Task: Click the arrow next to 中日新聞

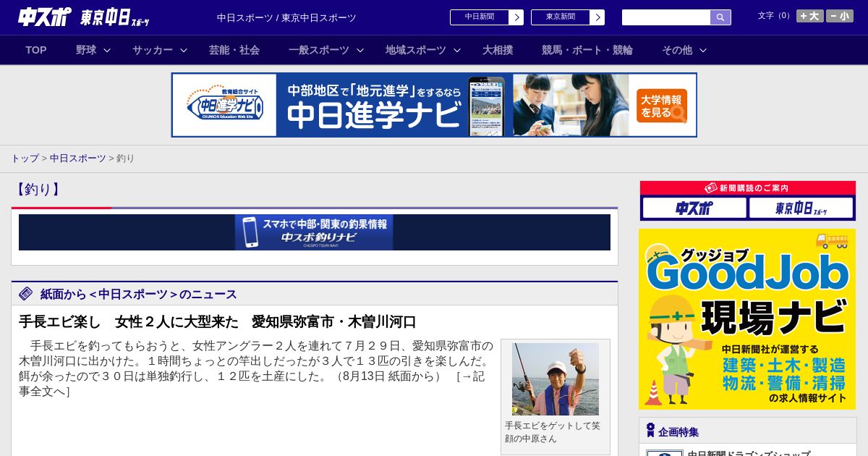Action: click(x=516, y=17)
